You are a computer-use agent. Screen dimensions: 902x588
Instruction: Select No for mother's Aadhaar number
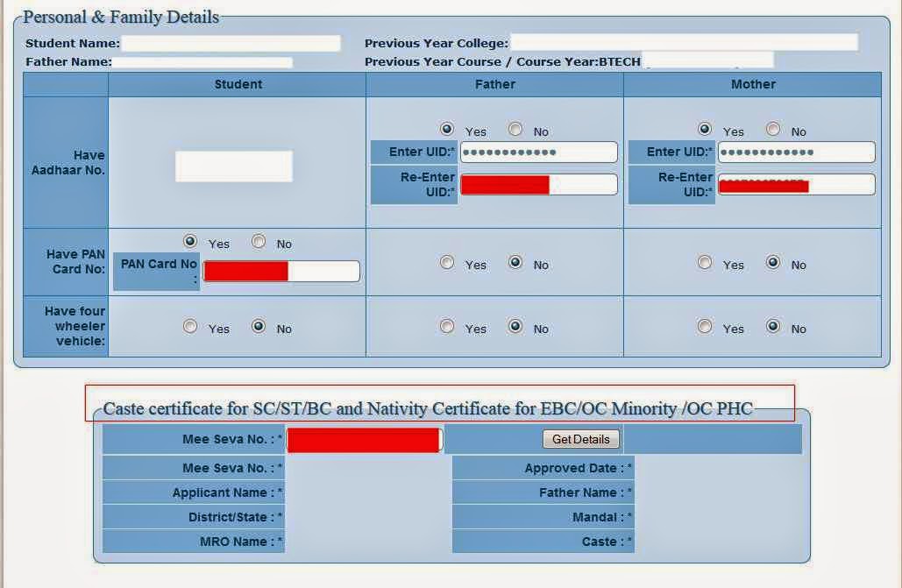[x=772, y=129]
